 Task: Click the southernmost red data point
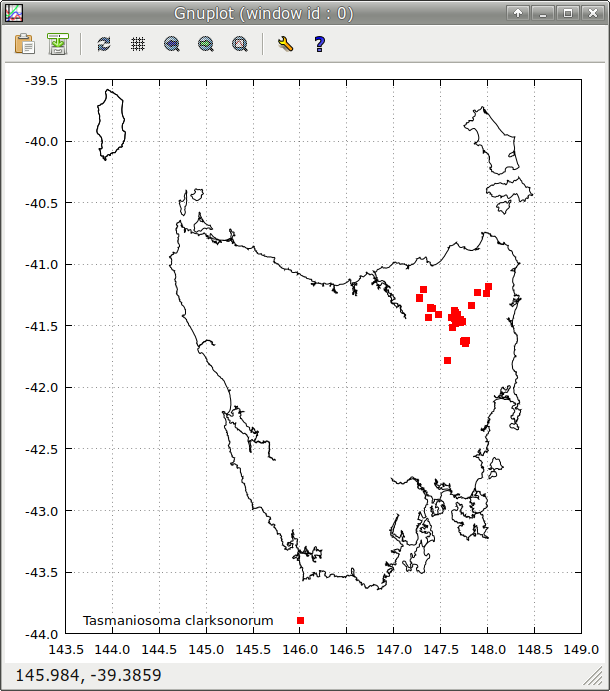point(447,360)
